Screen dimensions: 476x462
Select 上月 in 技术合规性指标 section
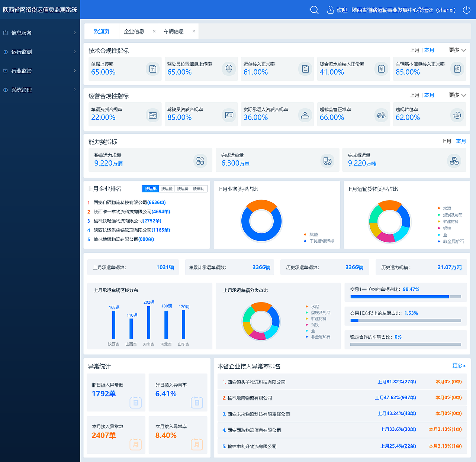pyautogui.click(x=415, y=50)
